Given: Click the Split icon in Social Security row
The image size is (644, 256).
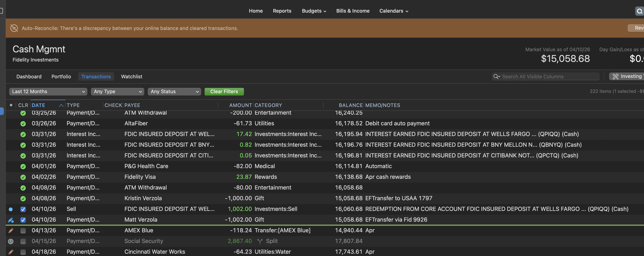Looking at the screenshot, I should [260, 241].
